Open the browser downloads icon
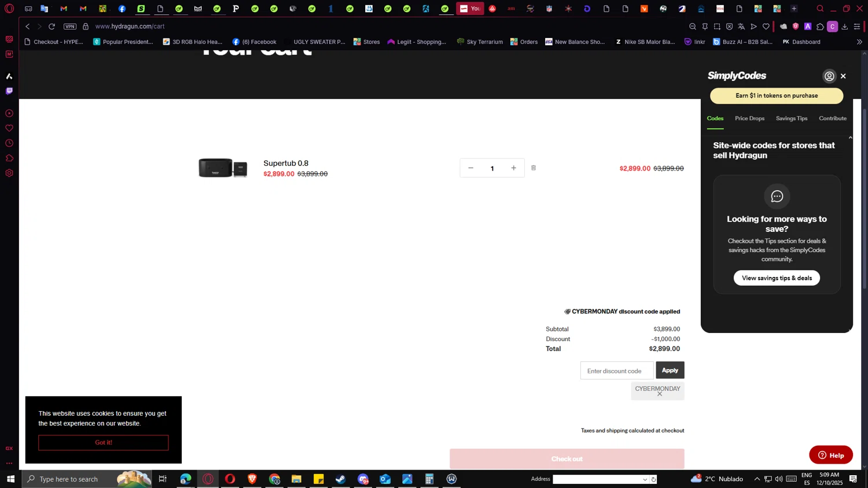The height and width of the screenshot is (488, 868). (845, 27)
